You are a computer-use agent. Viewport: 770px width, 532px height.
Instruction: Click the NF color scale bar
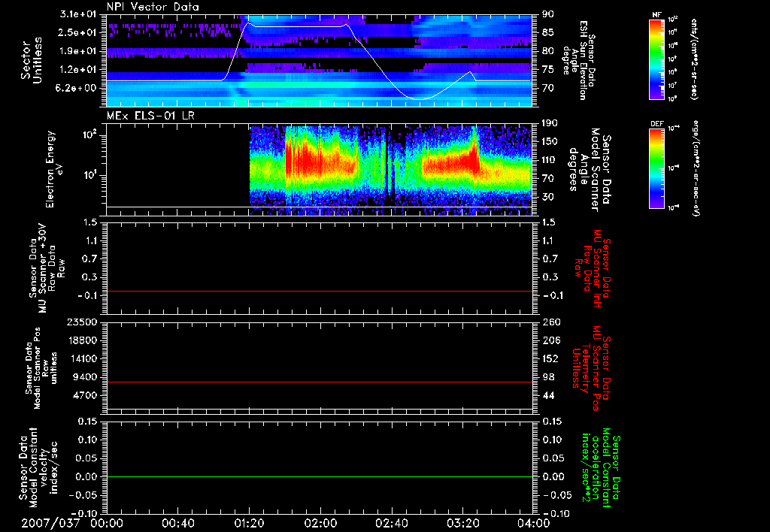click(x=657, y=59)
